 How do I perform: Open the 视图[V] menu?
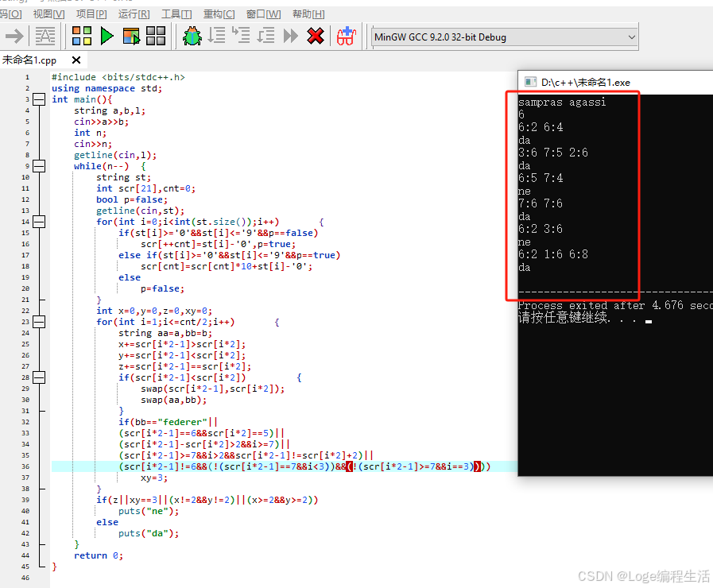pos(48,14)
